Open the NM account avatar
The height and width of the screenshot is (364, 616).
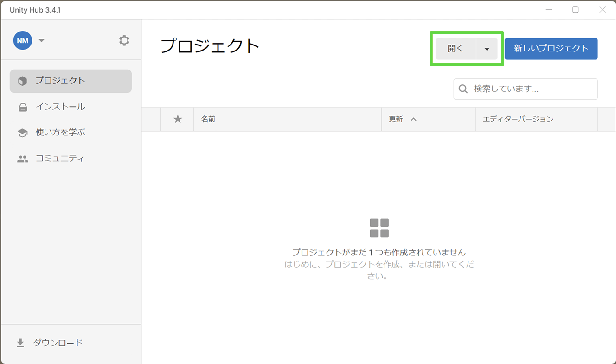[23, 40]
